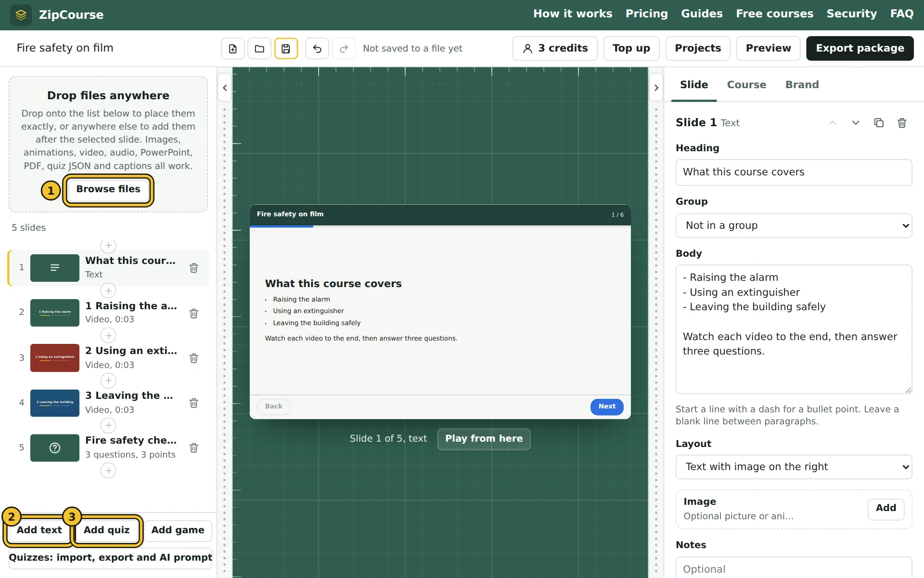924x578 pixels.
Task: Open the Layout dropdown 'Text with image on the right'
Action: tap(794, 467)
